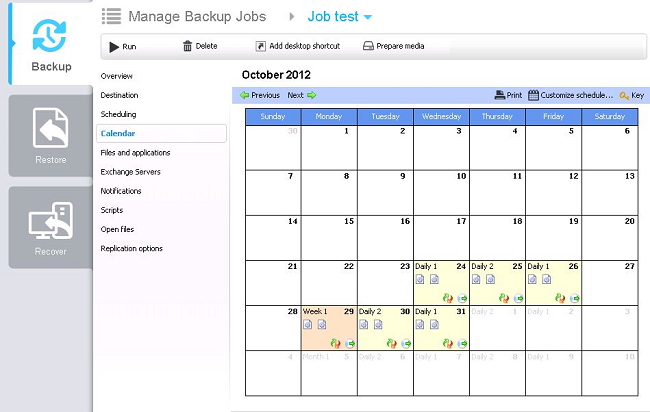Print the calendar
This screenshot has width=650, height=412.
tap(508, 95)
